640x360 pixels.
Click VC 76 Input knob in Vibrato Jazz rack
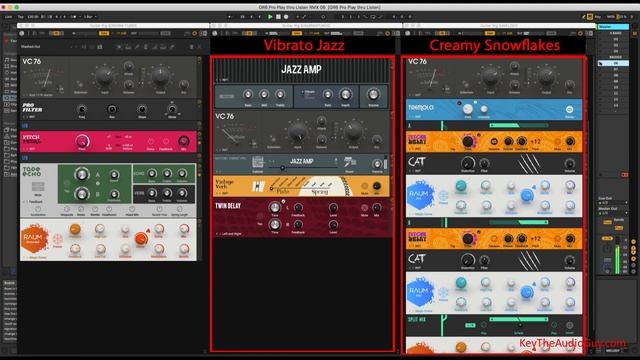coord(298,131)
